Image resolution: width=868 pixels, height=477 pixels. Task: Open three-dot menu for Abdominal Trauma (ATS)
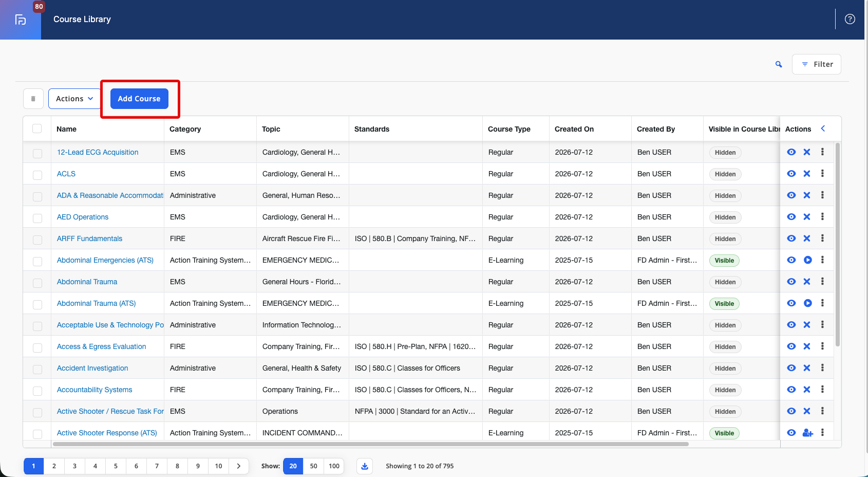822,303
